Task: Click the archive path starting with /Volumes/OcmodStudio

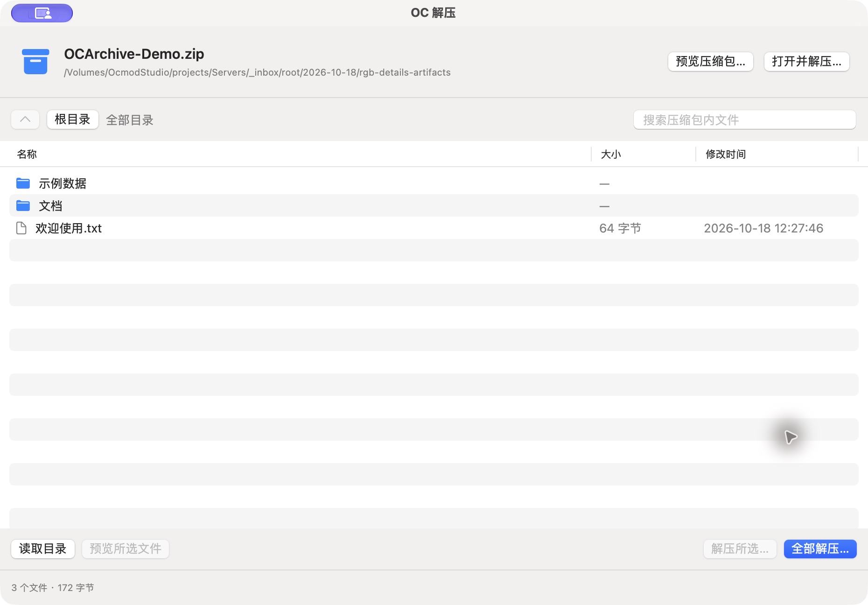Action: pyautogui.click(x=257, y=72)
